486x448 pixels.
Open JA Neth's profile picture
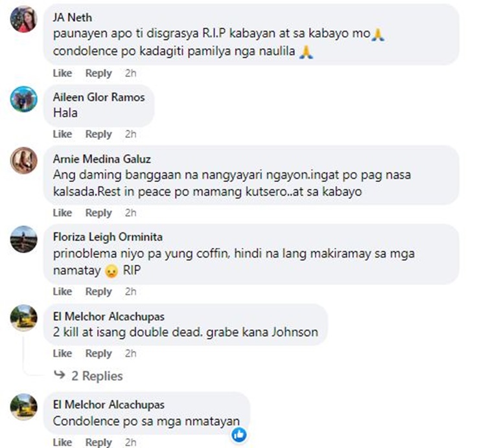[23, 19]
